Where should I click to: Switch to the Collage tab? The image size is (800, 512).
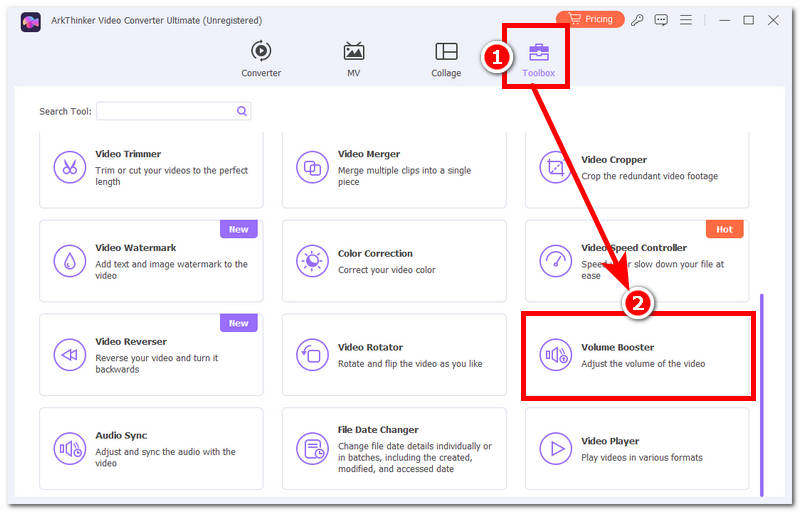pyautogui.click(x=446, y=59)
